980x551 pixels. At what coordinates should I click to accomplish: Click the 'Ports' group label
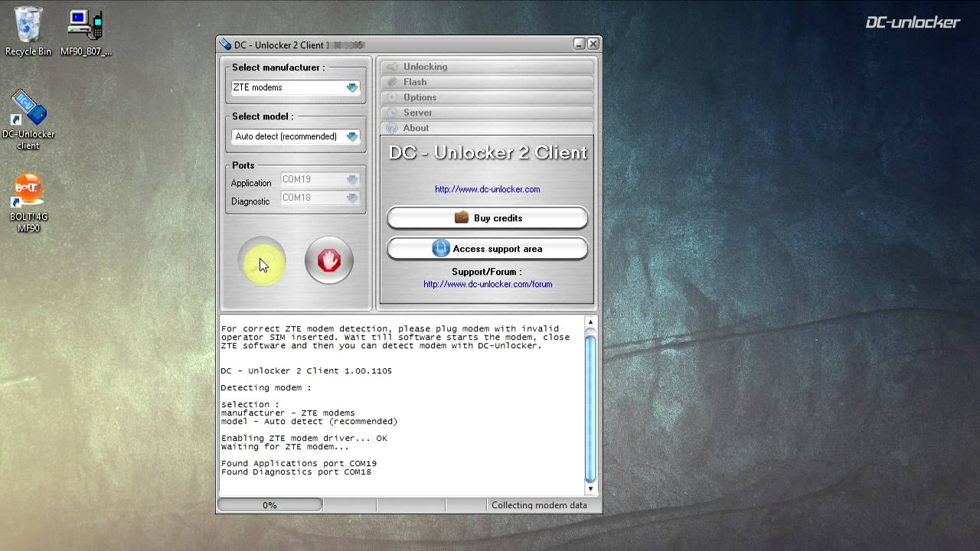243,165
